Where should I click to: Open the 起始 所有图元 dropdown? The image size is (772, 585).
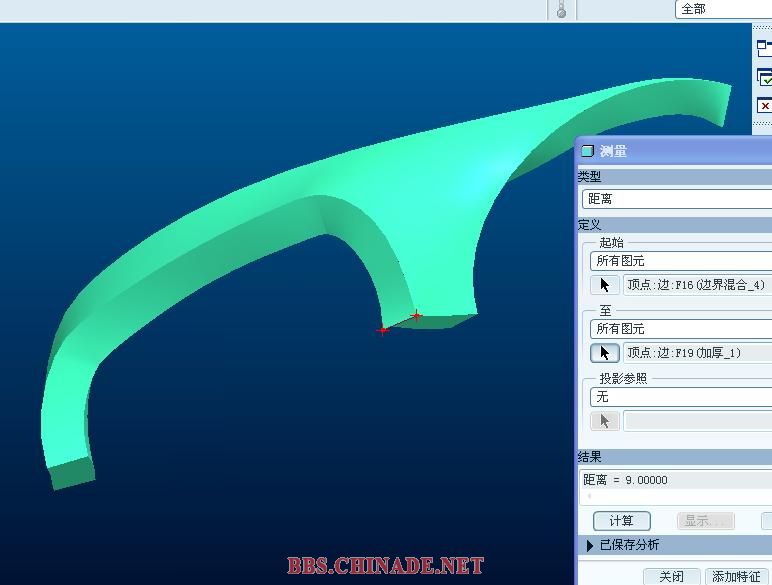(x=680, y=261)
